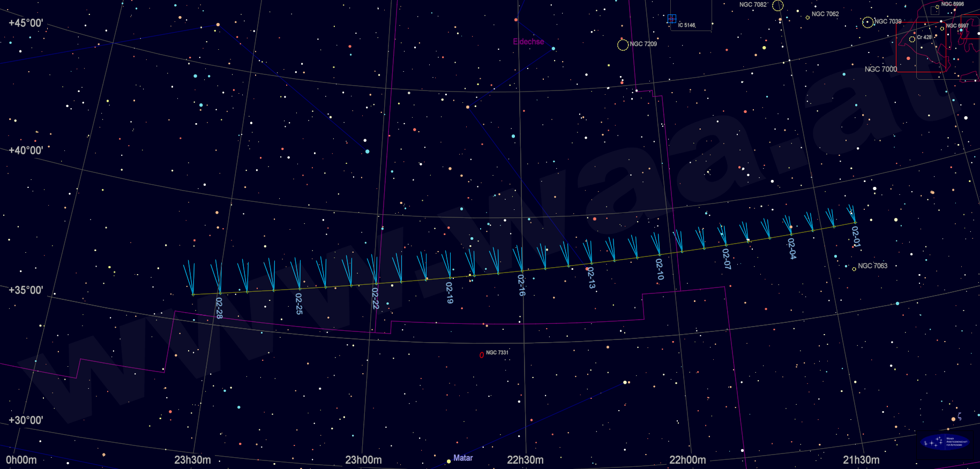Click the right ascension label 23h00m
This screenshot has height=469, width=980.
363,460
